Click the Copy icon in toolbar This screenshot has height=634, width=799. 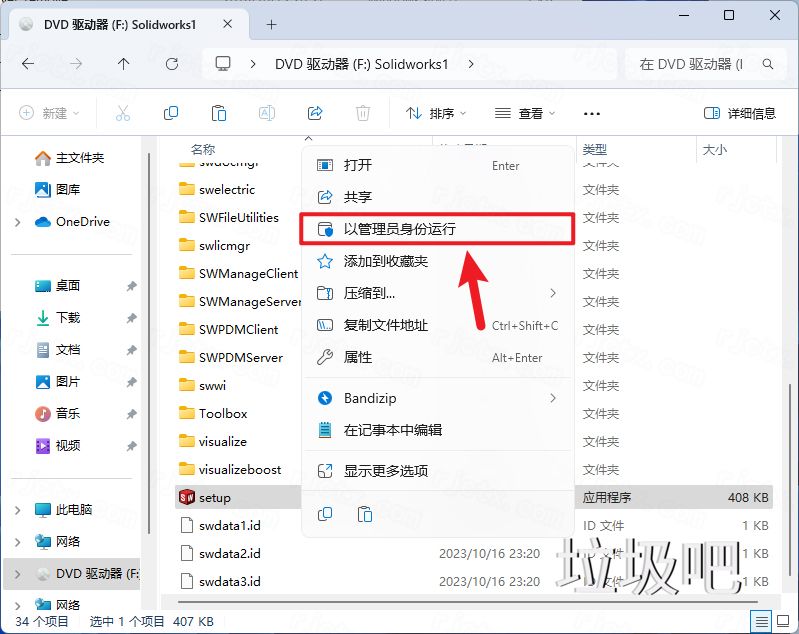tap(171, 113)
